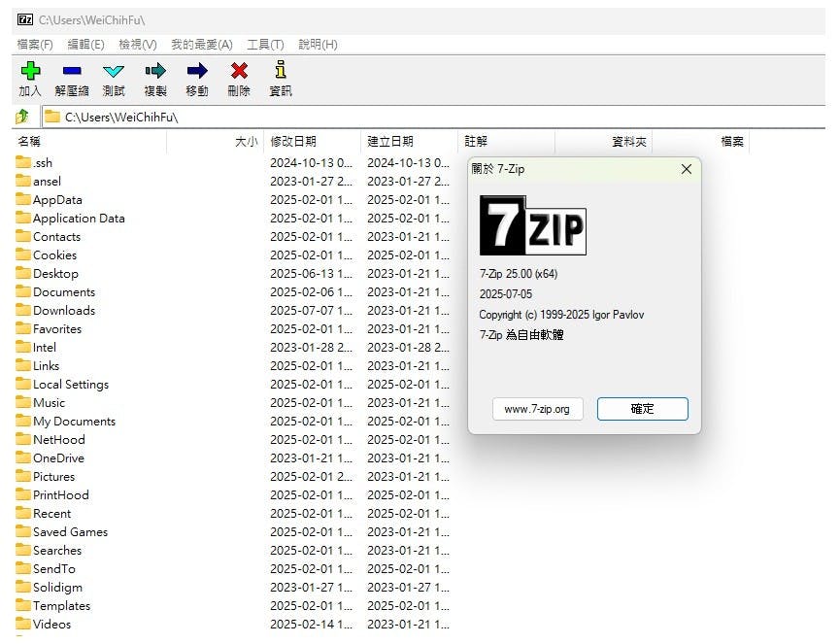The width and height of the screenshot is (840, 644).
Task: Select the Contacts folder name
Action: (56, 236)
